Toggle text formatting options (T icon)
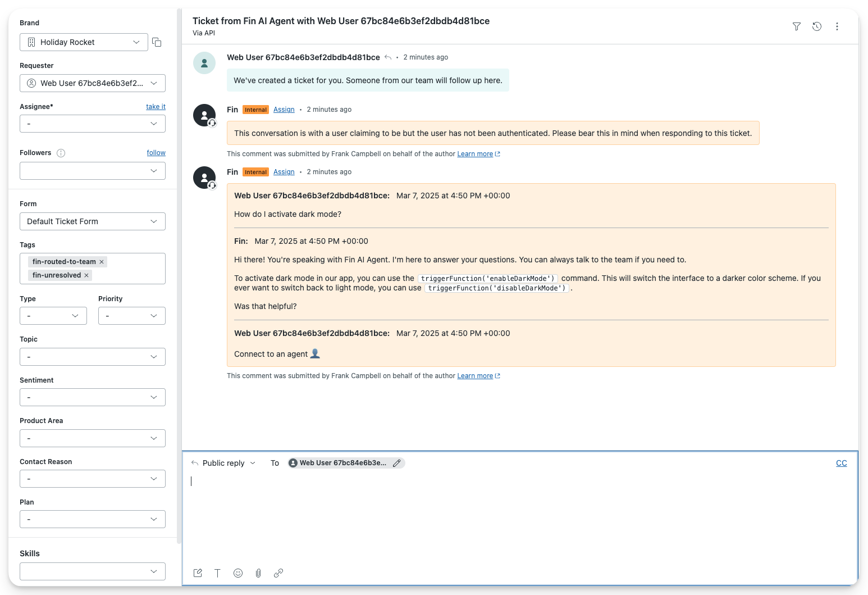The image size is (868, 595). [x=218, y=573]
